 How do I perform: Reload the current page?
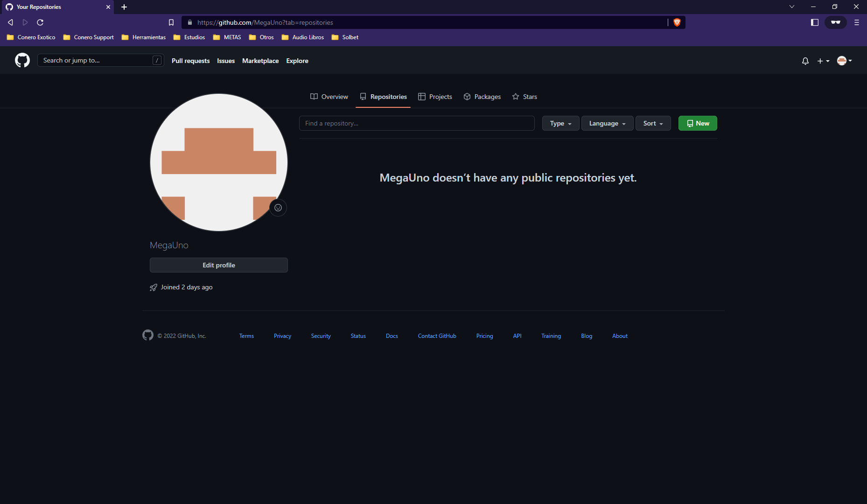(40, 22)
